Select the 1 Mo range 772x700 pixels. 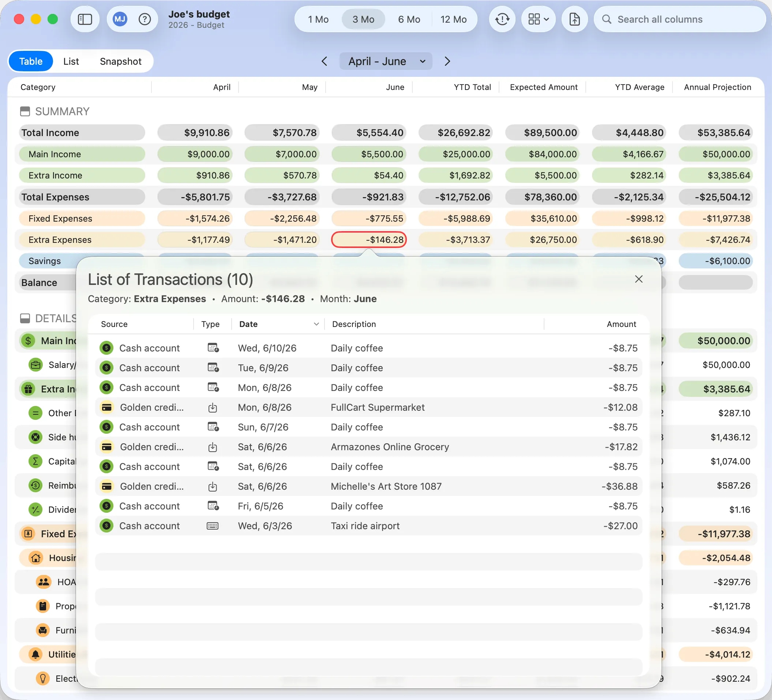click(318, 19)
